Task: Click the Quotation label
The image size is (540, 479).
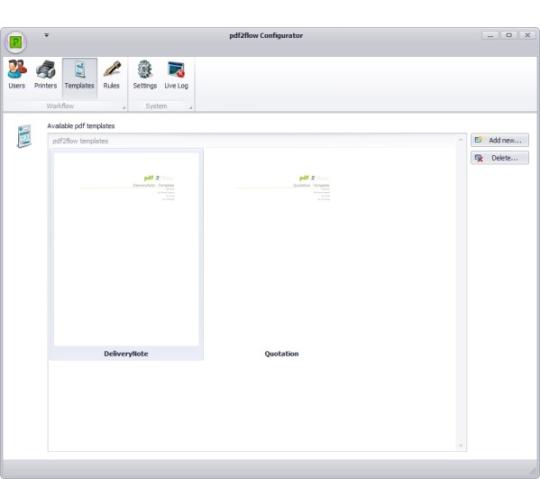Action: click(282, 354)
